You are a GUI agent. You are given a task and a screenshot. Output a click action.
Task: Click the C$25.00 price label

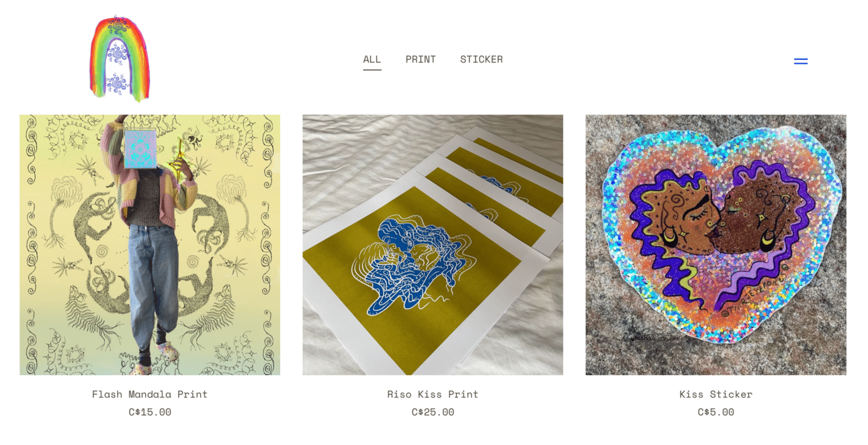click(433, 412)
